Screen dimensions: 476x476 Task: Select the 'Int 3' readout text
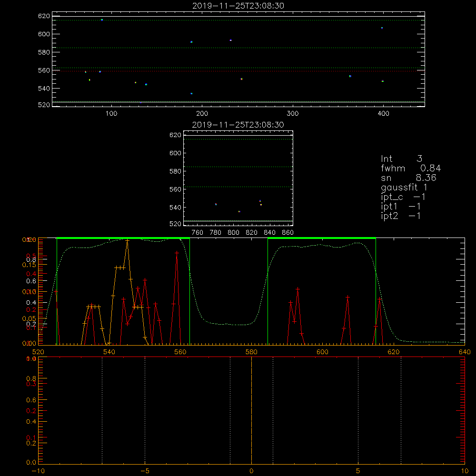pos(401,159)
